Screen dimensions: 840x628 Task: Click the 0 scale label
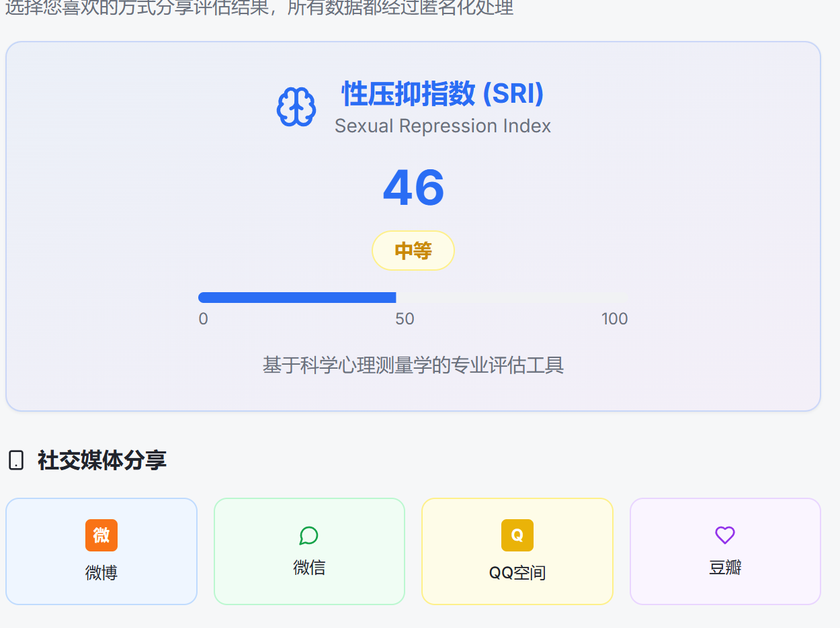click(x=203, y=318)
